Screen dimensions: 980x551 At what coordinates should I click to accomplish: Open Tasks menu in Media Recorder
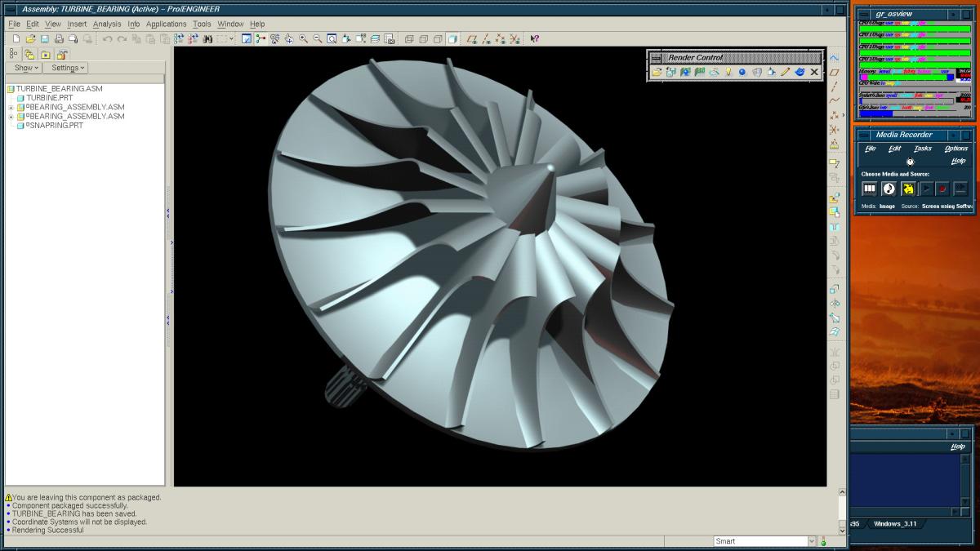[922, 149]
